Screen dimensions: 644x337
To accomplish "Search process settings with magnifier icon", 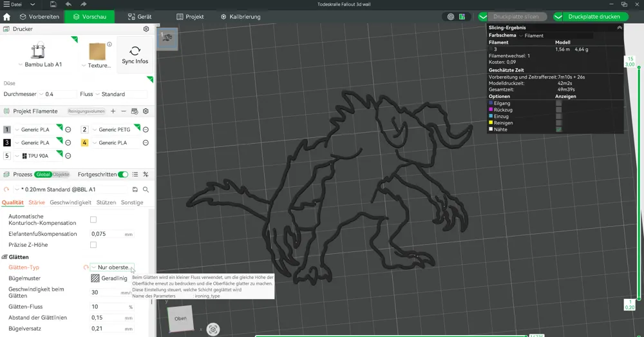I will [x=146, y=189].
